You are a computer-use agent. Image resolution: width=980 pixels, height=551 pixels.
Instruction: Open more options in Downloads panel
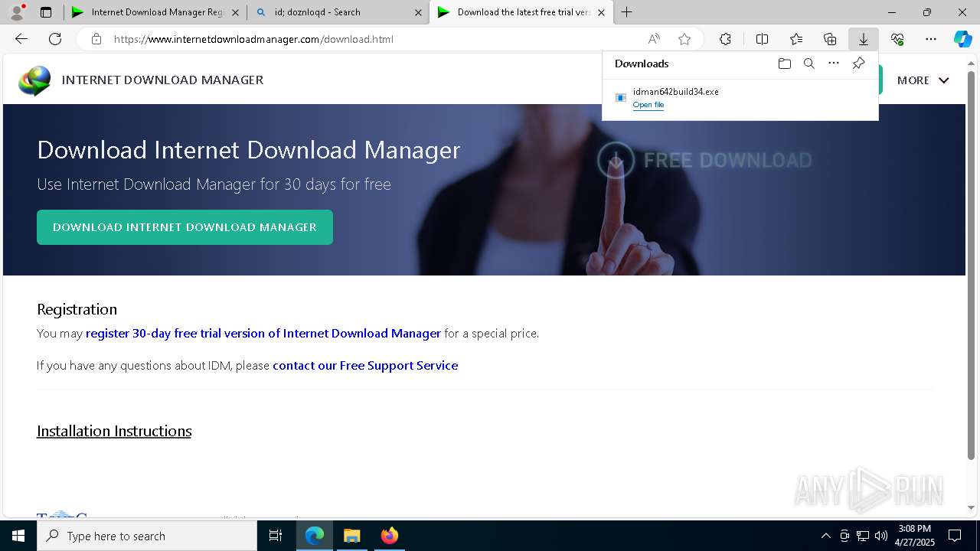(x=834, y=64)
